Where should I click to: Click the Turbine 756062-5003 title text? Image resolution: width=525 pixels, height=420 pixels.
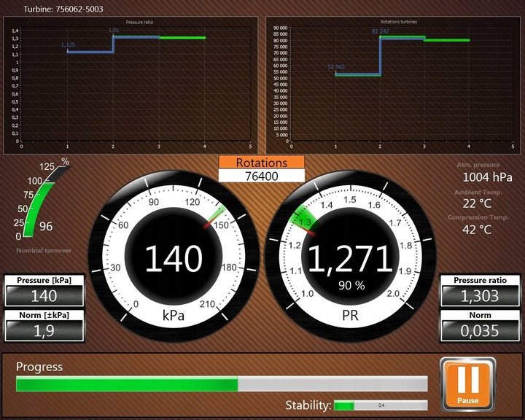[x=63, y=9]
